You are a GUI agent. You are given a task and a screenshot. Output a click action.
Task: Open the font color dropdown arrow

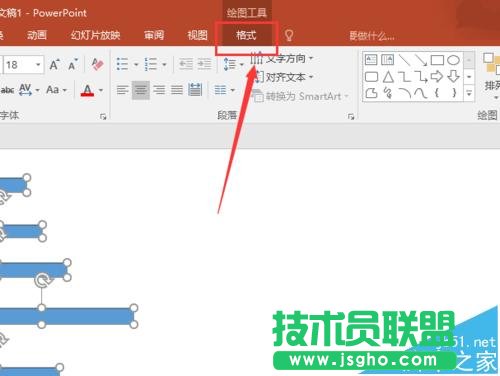pos(101,90)
